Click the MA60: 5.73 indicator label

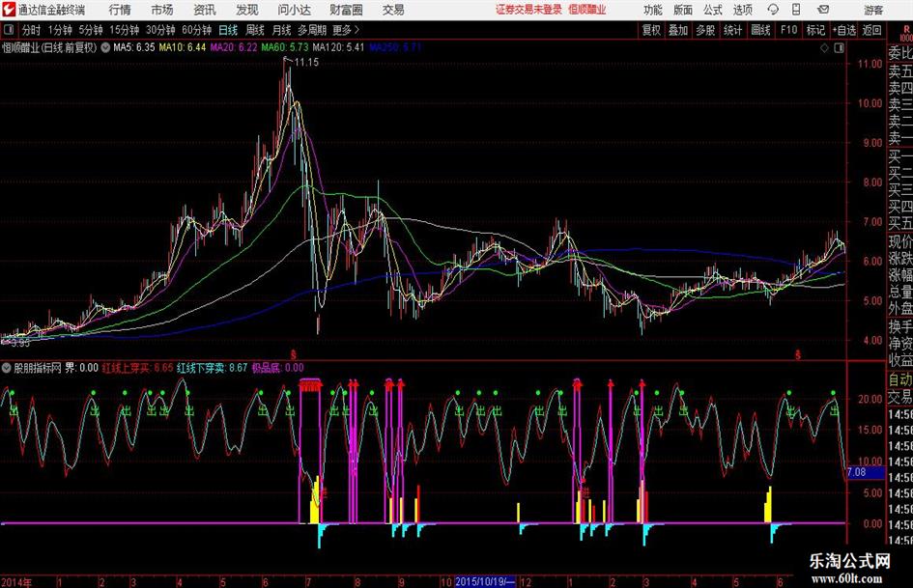click(285, 47)
